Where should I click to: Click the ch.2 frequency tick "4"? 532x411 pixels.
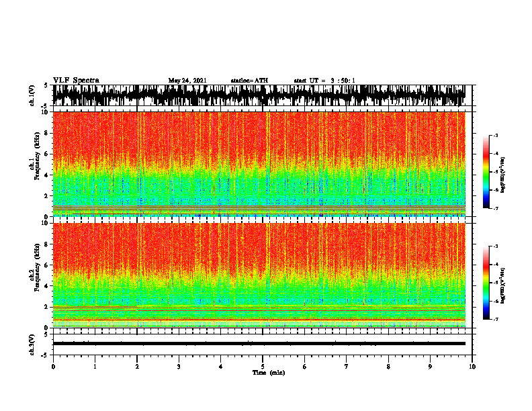click(47, 286)
